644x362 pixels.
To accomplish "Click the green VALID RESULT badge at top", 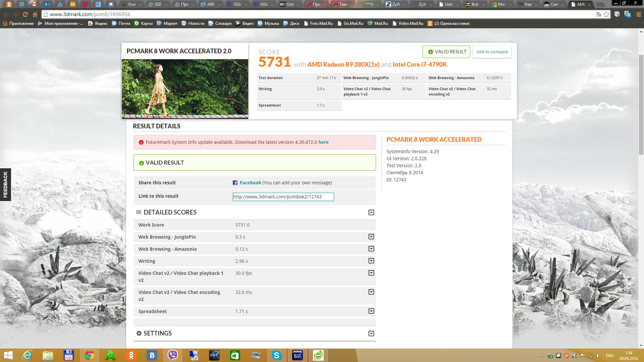I will pos(446,52).
